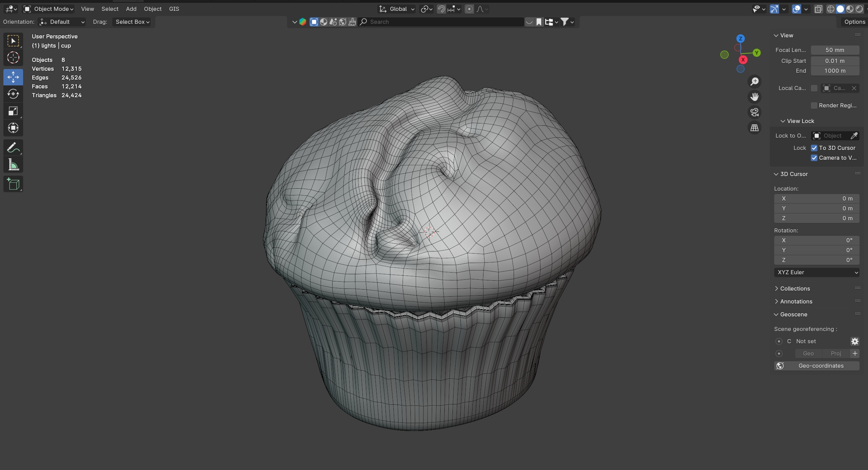The width and height of the screenshot is (868, 470).
Task: Activate the Annotate pencil tool
Action: [13, 148]
